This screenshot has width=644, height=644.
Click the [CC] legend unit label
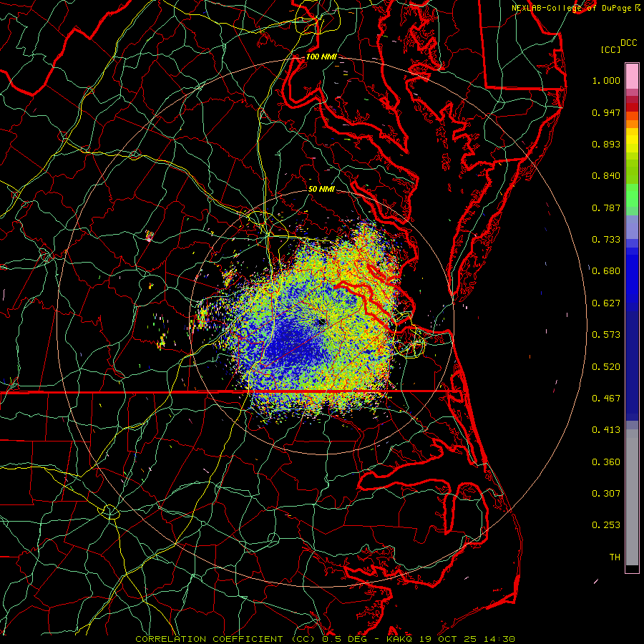(x=611, y=49)
